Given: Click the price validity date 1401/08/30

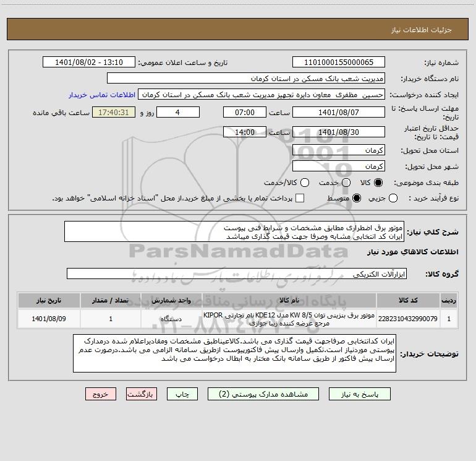Looking at the screenshot, I should 339,132.
